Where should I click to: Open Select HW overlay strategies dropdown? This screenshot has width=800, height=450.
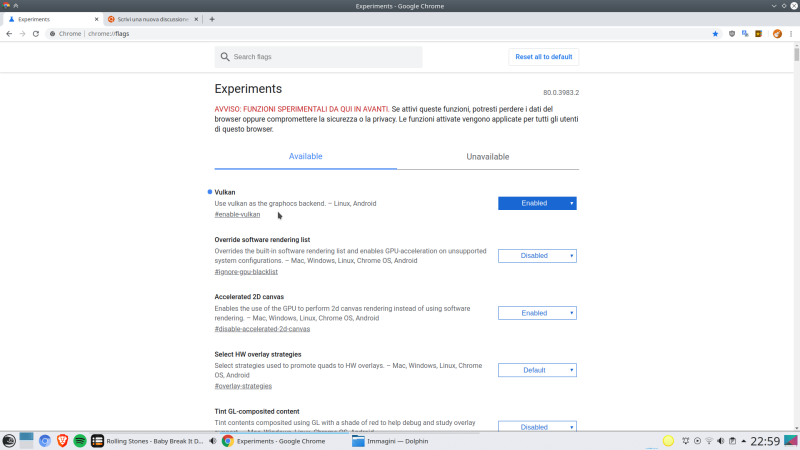pos(537,370)
